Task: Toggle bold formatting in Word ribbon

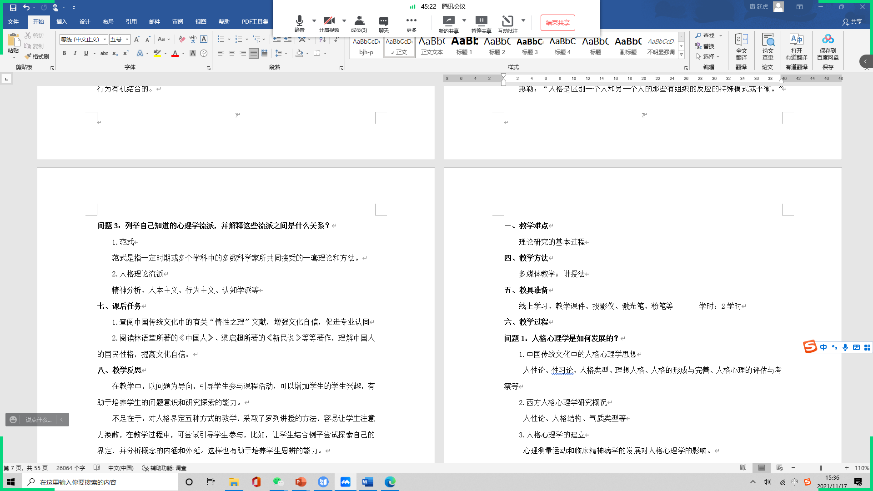Action: [x=63, y=52]
